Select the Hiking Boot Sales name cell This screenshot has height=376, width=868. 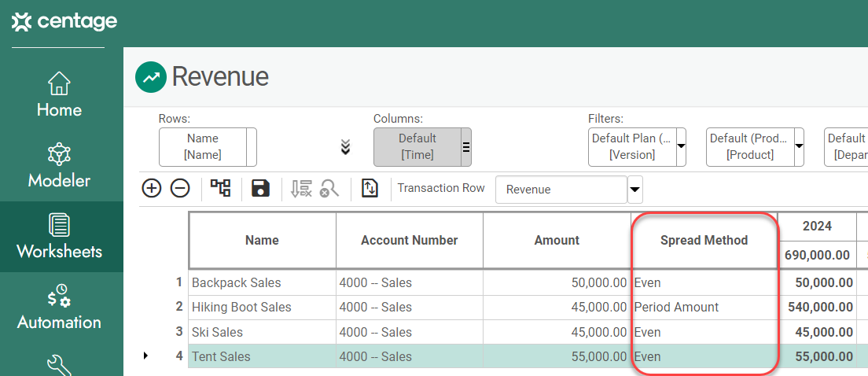[x=263, y=308]
